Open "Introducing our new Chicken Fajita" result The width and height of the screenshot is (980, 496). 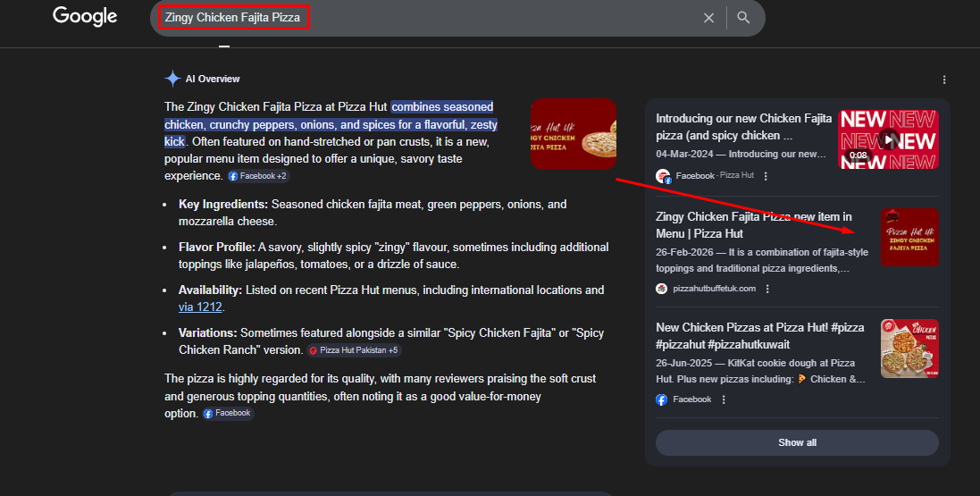click(743, 126)
